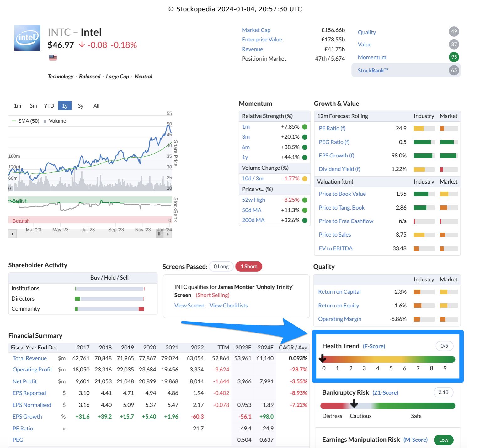
Task: Click the chart scrollbar left arrow
Action: coord(12,234)
